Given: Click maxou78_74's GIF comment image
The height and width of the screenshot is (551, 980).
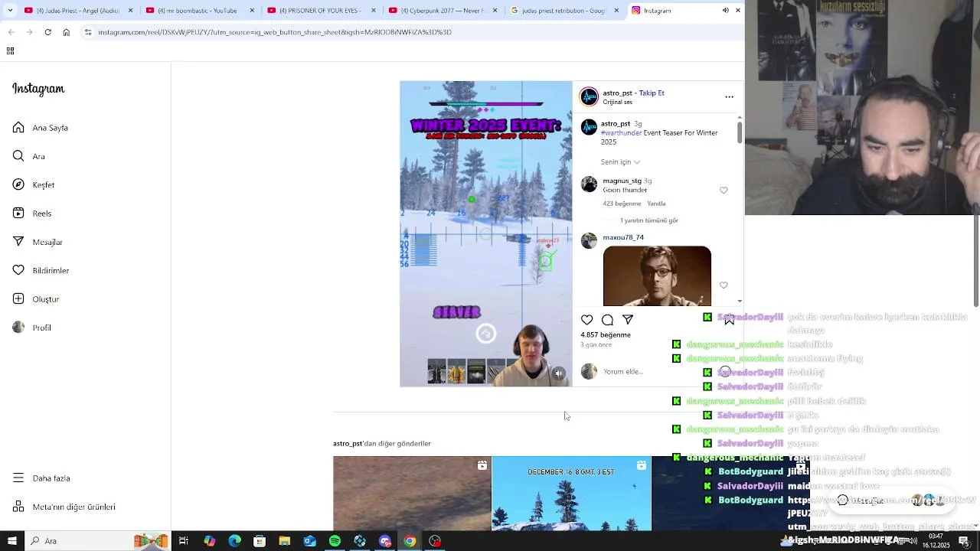Looking at the screenshot, I should click(657, 275).
